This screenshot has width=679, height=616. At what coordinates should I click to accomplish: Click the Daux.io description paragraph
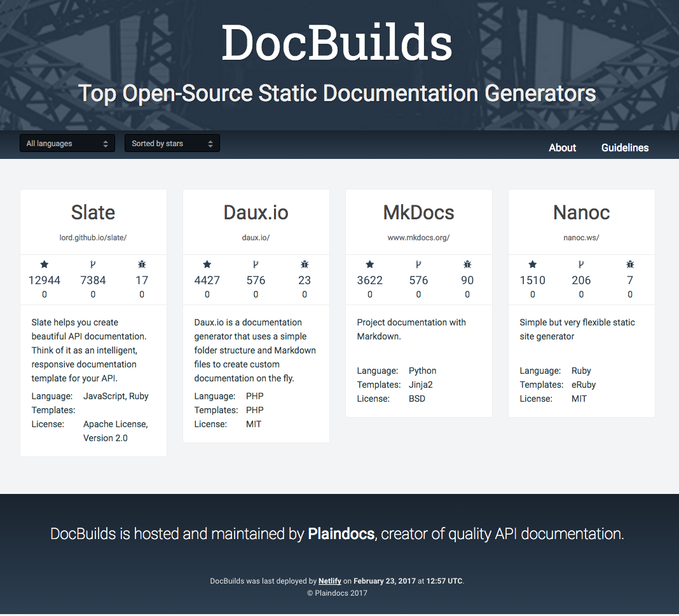[255, 350]
